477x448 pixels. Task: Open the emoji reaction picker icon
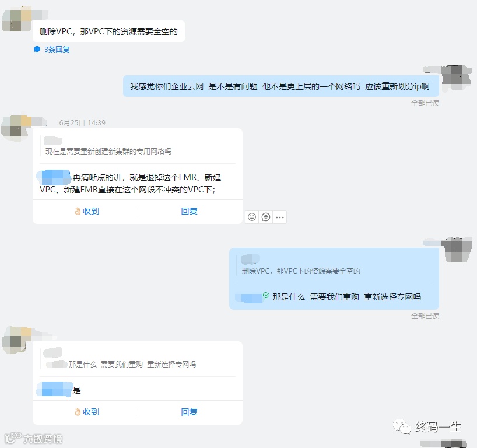tap(252, 217)
